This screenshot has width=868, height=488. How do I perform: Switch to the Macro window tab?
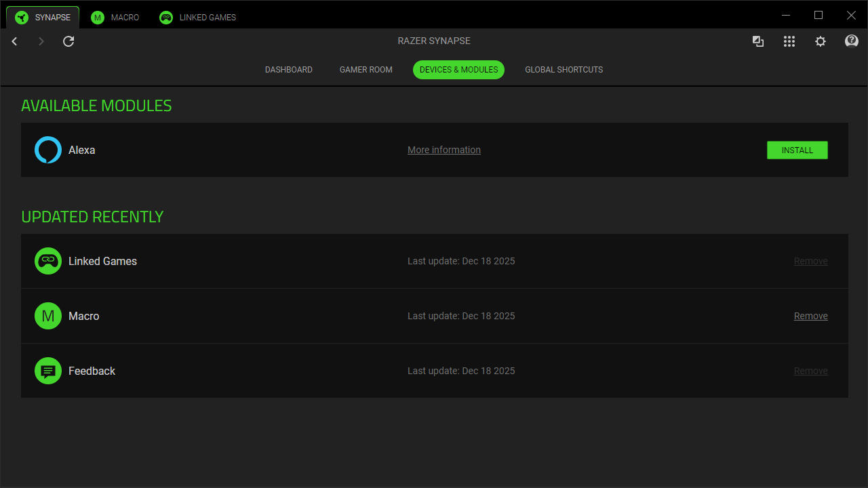click(115, 18)
